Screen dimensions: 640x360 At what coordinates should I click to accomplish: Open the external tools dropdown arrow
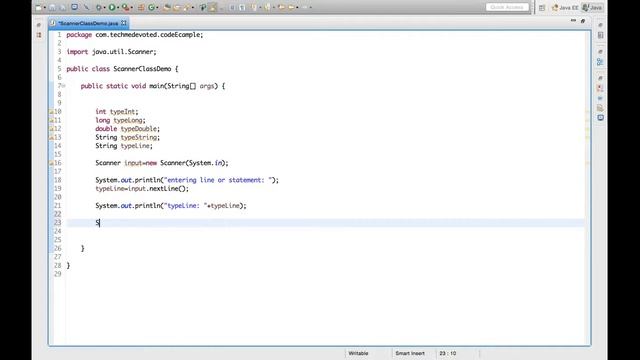132,8
